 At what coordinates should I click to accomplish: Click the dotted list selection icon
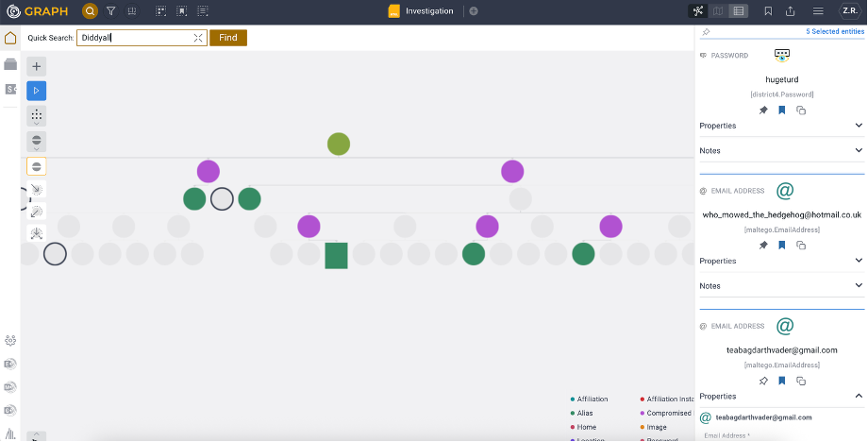(203, 11)
